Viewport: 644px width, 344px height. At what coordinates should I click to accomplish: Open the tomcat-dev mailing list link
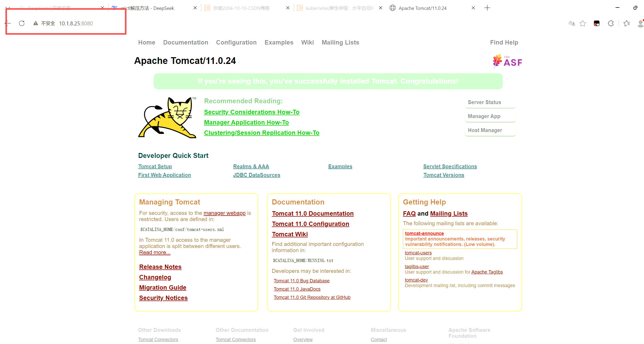(416, 280)
